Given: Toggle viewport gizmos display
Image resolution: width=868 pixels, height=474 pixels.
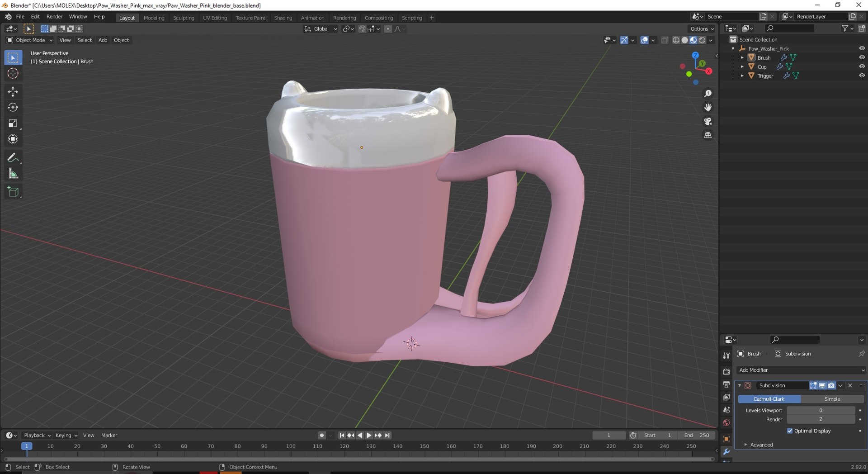Looking at the screenshot, I should pos(624,40).
